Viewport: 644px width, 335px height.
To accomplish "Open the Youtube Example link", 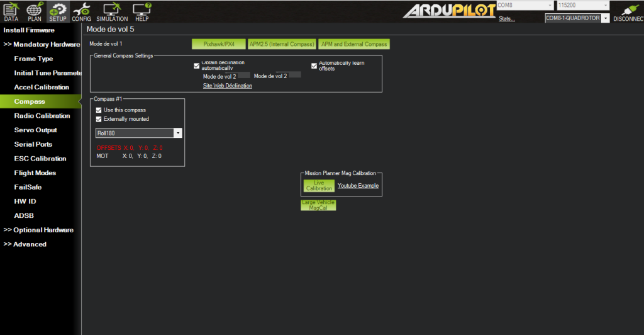I will pyautogui.click(x=358, y=186).
